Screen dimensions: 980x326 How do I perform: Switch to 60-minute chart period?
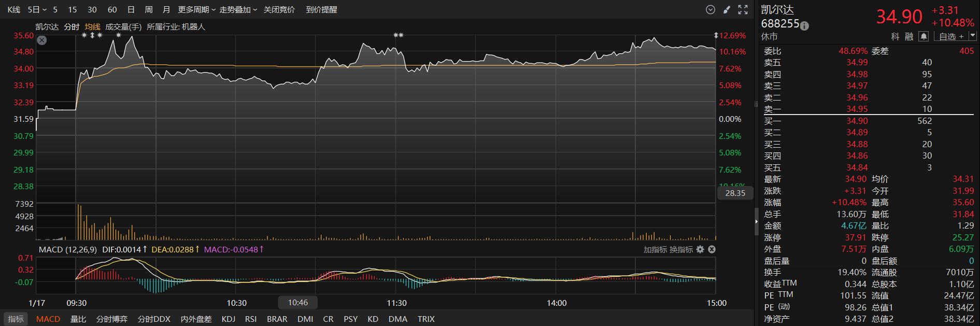pyautogui.click(x=112, y=9)
